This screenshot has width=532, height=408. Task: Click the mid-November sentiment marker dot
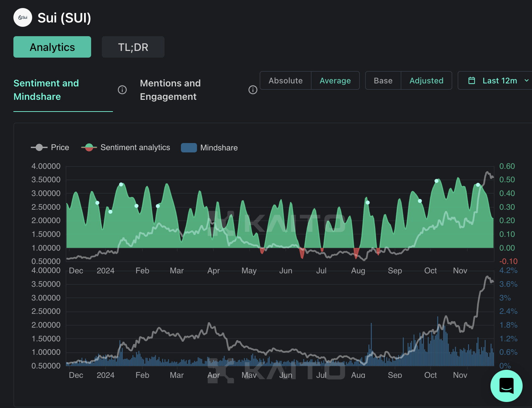tap(478, 185)
